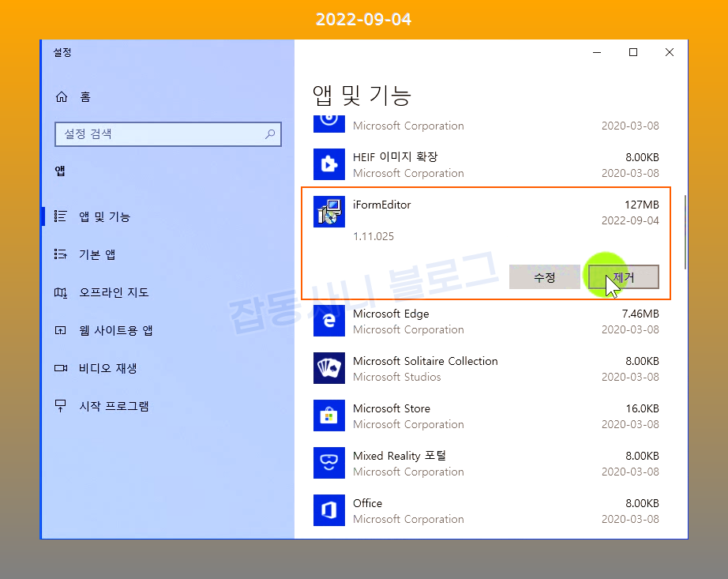Click the 제거 uninstall button for iFormEditor
The width and height of the screenshot is (728, 579).
(x=624, y=277)
